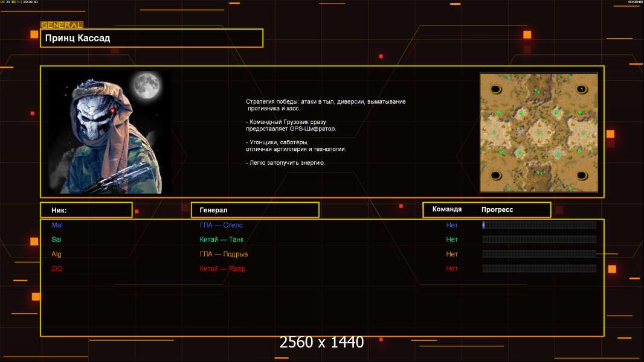The image size is (644, 362).
Task: Select player ZiG in the list
Action: coord(57,268)
